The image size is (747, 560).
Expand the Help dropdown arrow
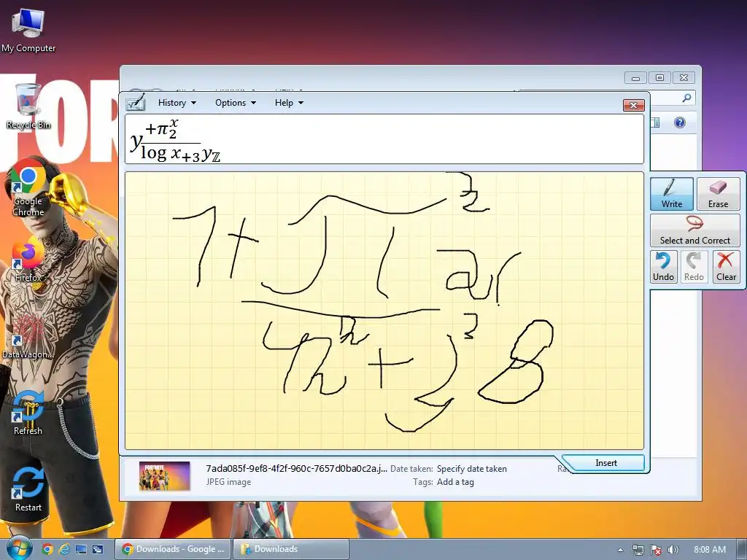click(301, 103)
